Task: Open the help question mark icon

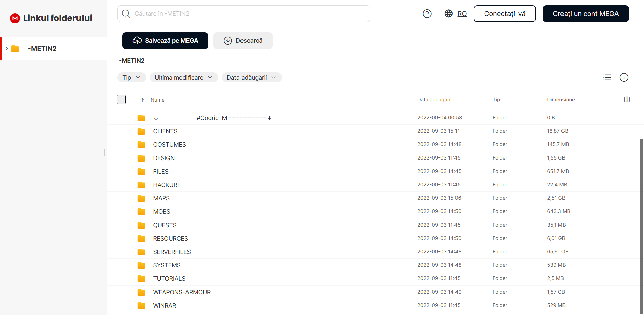Action: click(427, 14)
